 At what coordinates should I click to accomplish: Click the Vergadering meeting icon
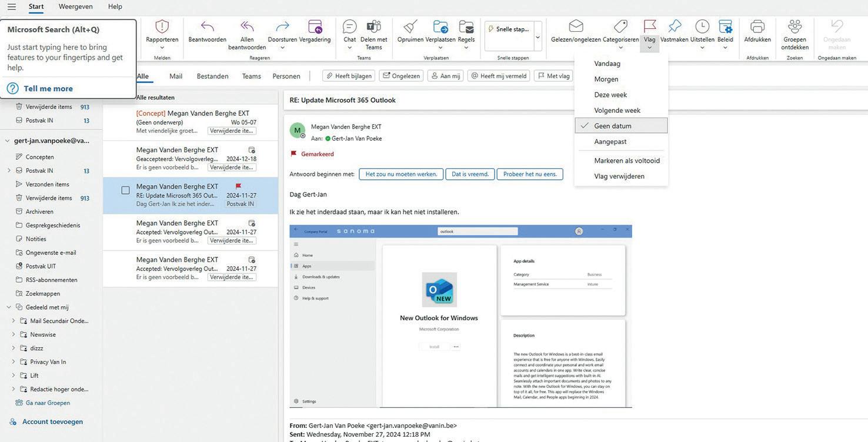315,26
